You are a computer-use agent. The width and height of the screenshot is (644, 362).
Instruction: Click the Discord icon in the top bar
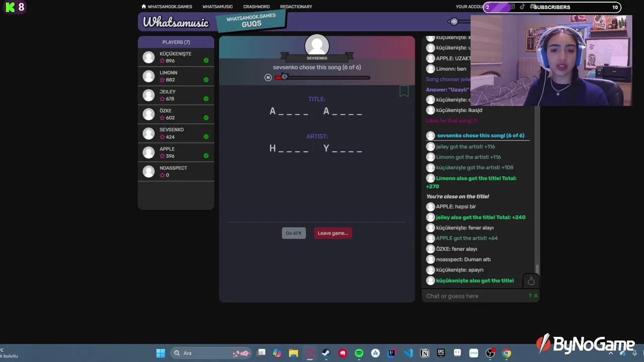(532, 7)
